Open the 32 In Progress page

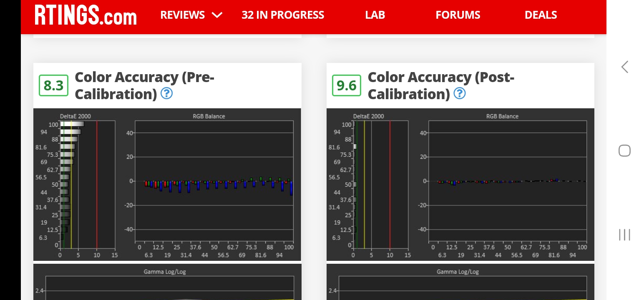click(283, 15)
